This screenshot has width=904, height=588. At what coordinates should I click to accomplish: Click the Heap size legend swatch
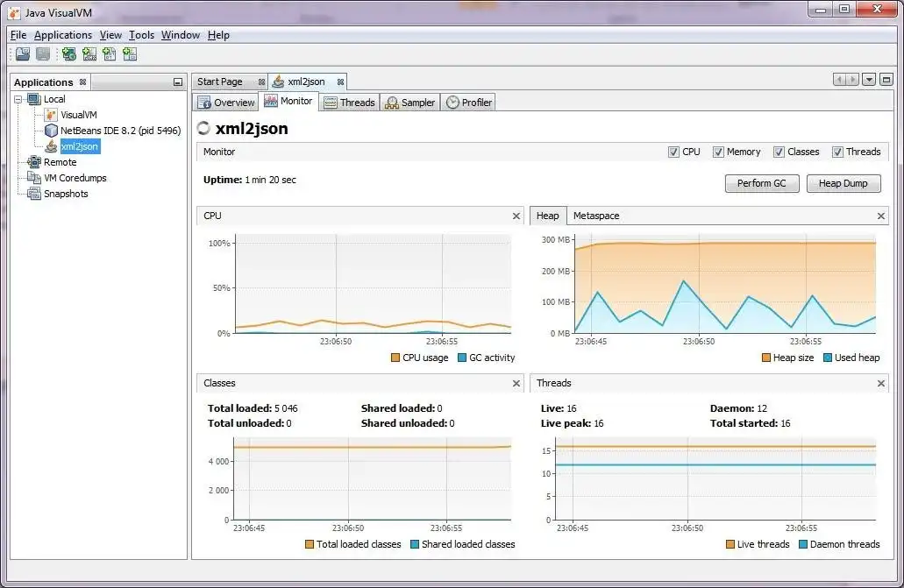(766, 358)
